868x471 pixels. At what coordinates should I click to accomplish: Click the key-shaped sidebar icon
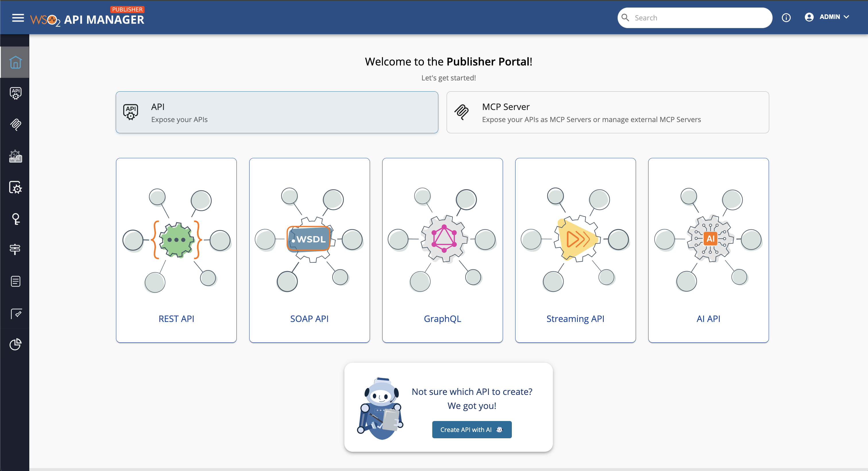(x=15, y=219)
